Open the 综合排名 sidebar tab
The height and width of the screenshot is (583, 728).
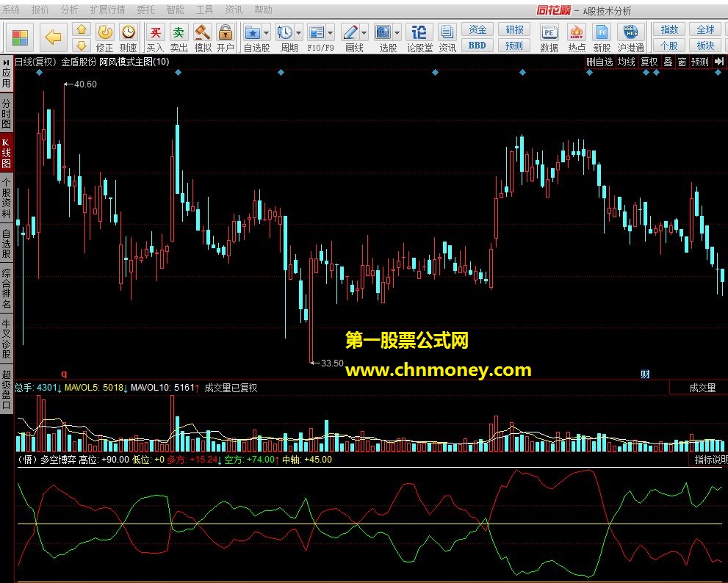(6, 289)
